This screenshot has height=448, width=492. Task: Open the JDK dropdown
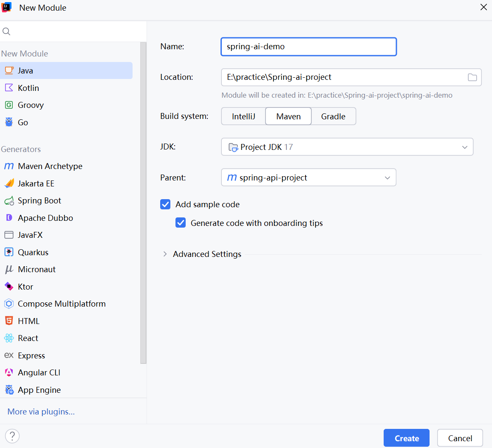click(347, 147)
